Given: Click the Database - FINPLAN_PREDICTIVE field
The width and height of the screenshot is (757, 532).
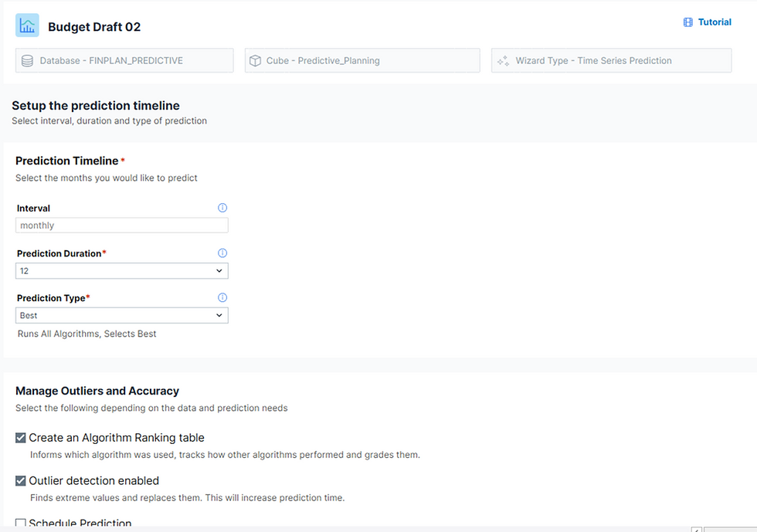Looking at the screenshot, I should click(x=124, y=60).
